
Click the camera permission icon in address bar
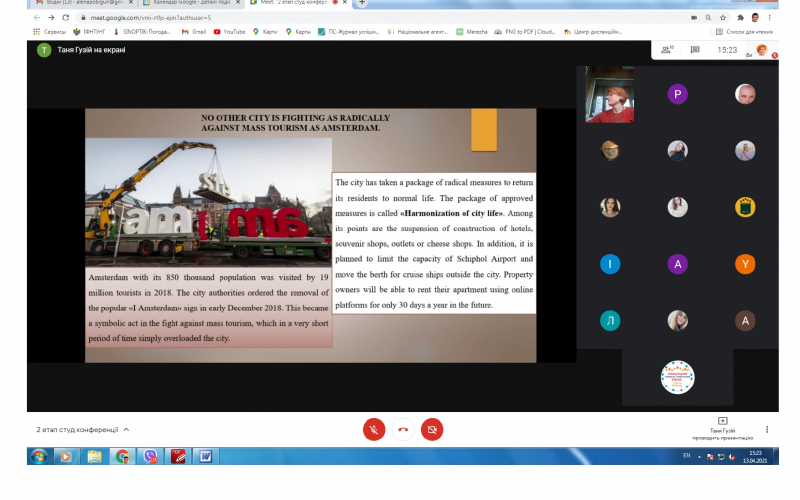(694, 17)
